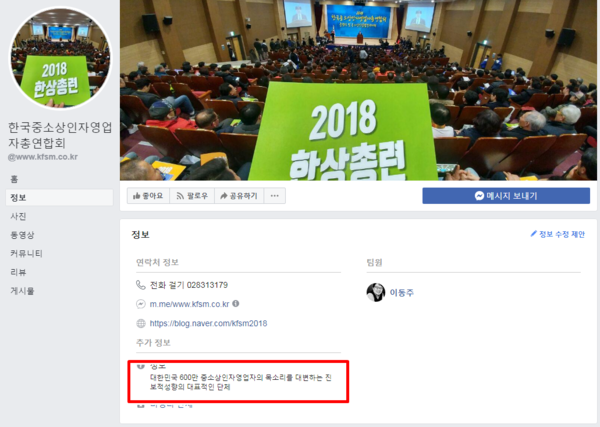The image size is (600, 427).
Task: Click the info icon after m.me/www.kfsm.co.kr
Action: click(x=236, y=303)
